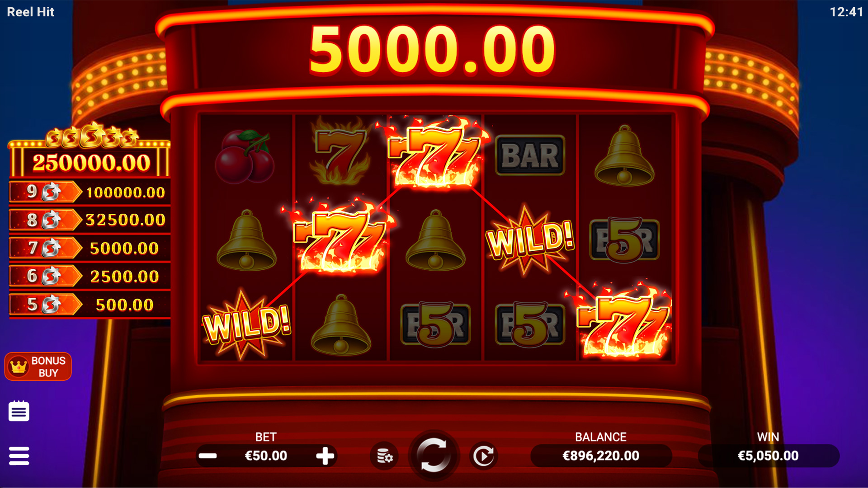
Task: Open the coin bet settings icon
Action: tap(384, 456)
